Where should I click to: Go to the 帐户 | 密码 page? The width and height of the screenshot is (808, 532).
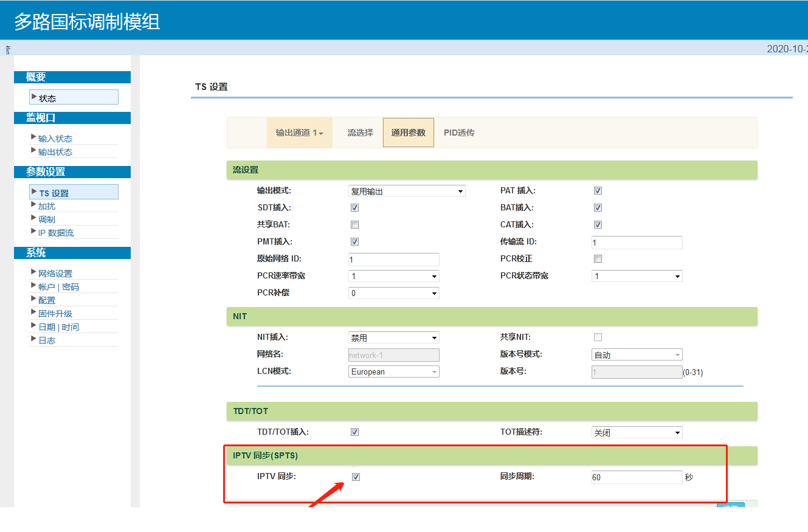click(x=58, y=287)
